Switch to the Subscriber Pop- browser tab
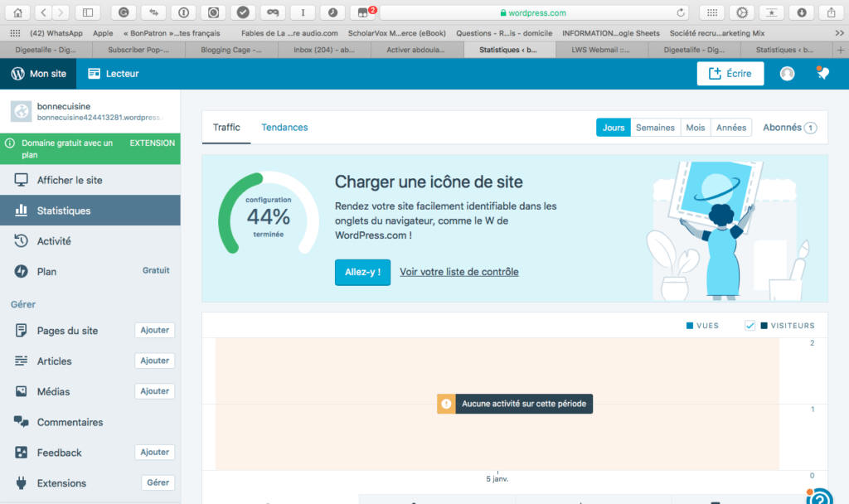Viewport: 849px width, 504px height. [138, 50]
